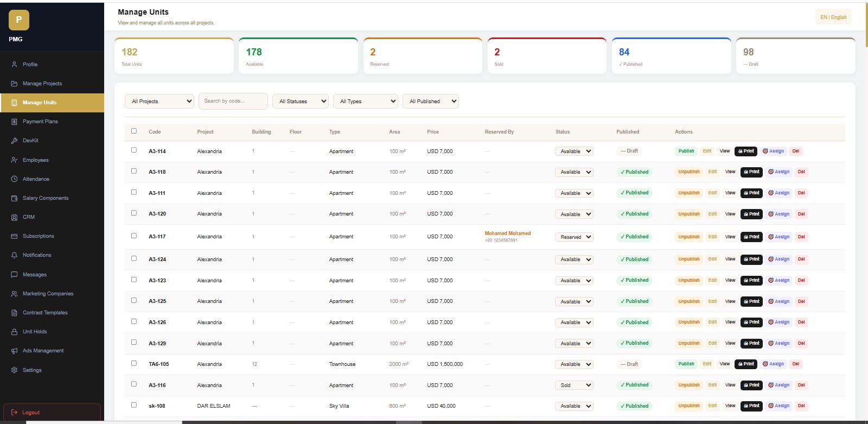868x424 pixels.
Task: Click the Notifications bell icon
Action: coord(14,255)
